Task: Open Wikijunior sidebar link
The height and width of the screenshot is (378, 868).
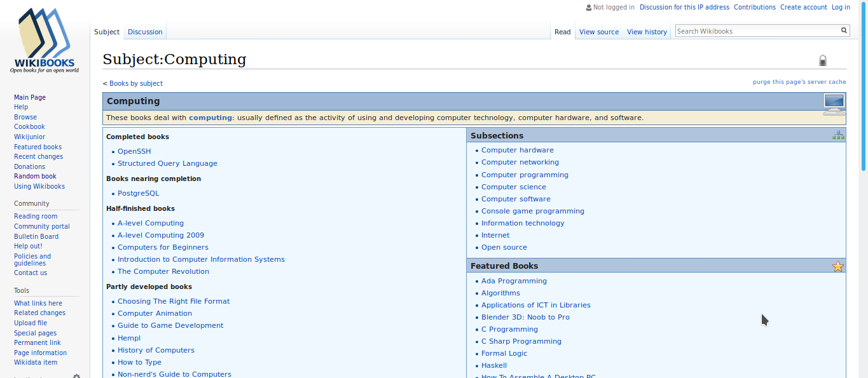Action: tap(29, 137)
